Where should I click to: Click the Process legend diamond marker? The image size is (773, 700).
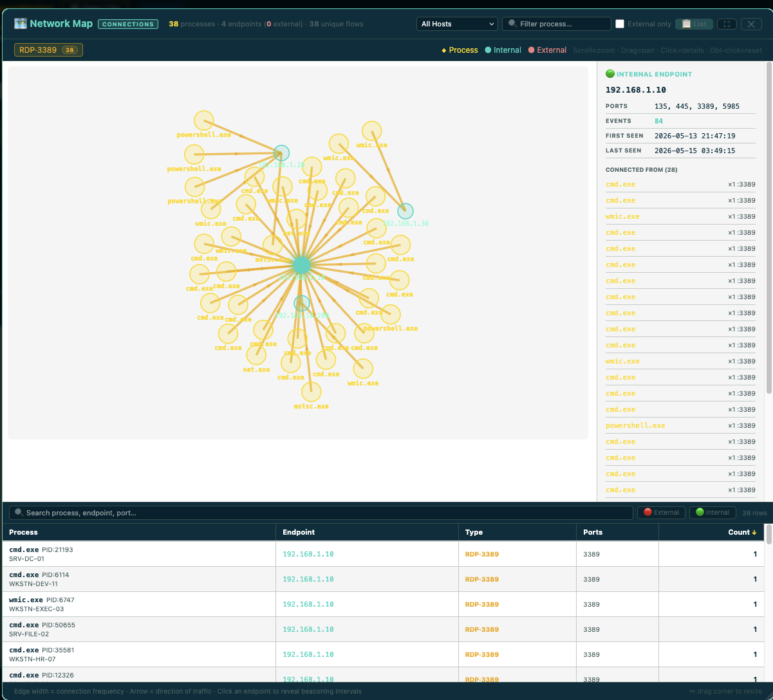point(444,50)
